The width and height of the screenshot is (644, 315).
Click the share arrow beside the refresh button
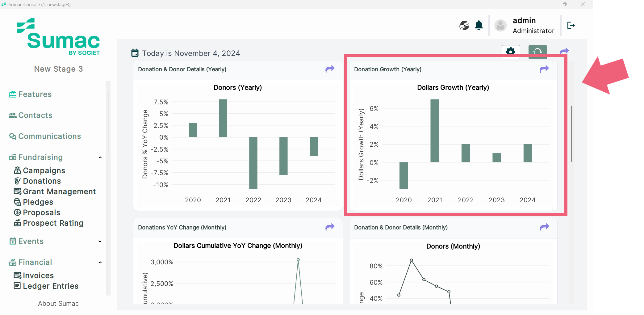tap(564, 51)
